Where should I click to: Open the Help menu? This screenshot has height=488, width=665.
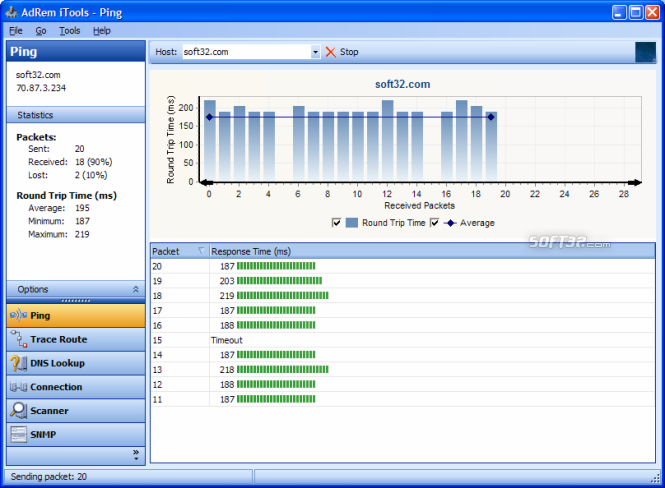pos(102,31)
